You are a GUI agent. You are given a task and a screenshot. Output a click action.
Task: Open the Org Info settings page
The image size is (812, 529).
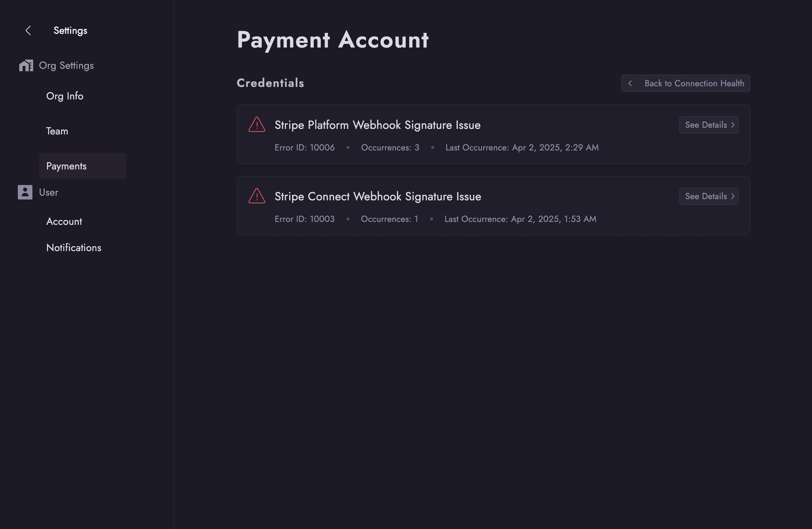pyautogui.click(x=65, y=96)
